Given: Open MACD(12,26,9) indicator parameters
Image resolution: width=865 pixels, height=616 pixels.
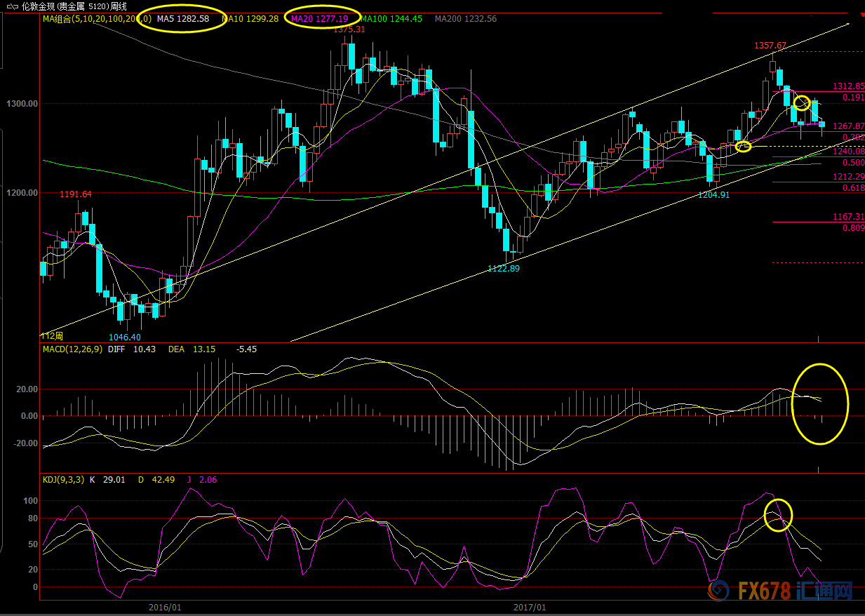Looking at the screenshot, I should pyautogui.click(x=72, y=349).
